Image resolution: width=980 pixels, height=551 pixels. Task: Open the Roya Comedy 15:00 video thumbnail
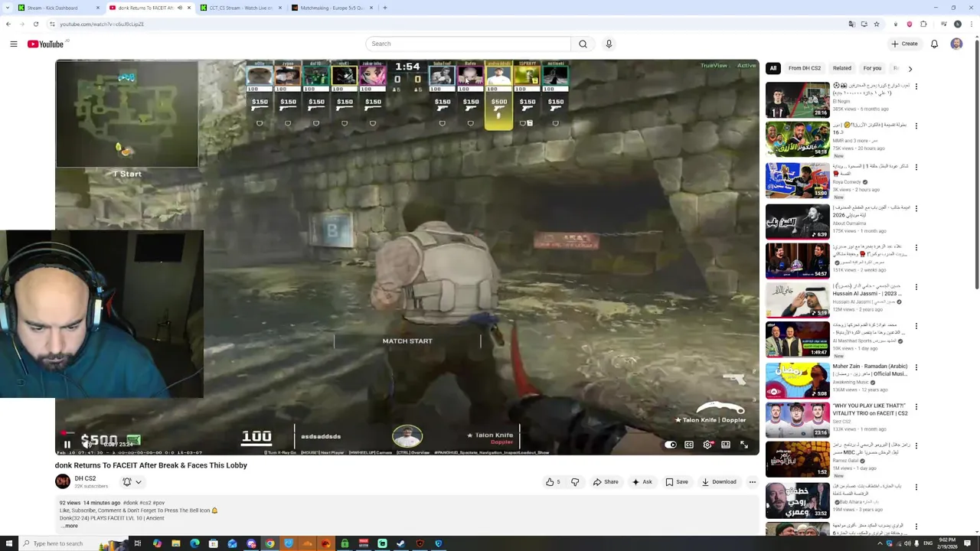pyautogui.click(x=797, y=181)
